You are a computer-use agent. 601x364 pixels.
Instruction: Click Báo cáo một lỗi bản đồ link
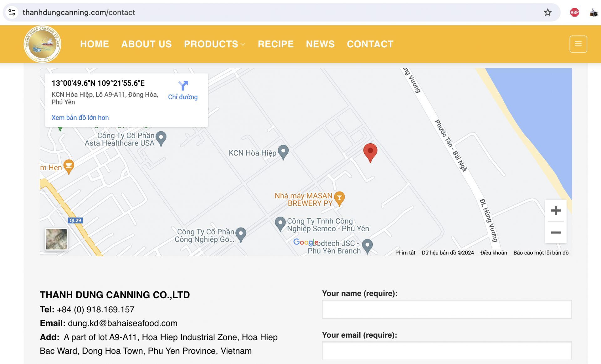point(541,253)
